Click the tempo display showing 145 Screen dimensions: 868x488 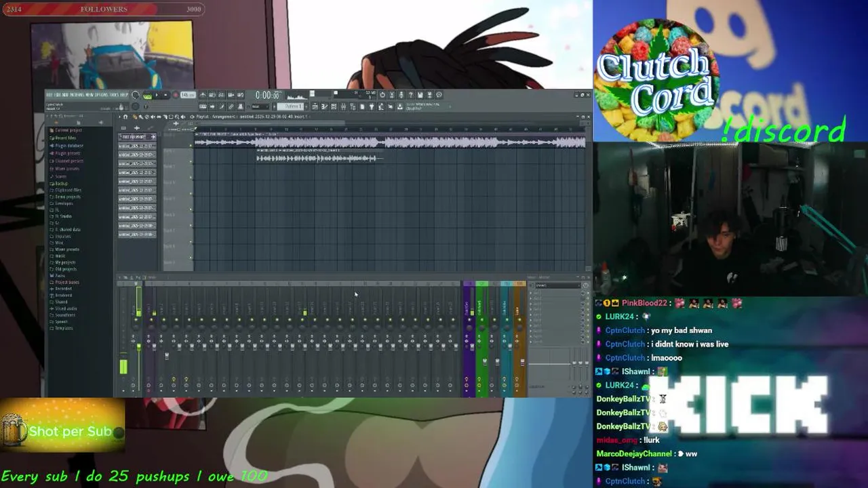(188, 95)
